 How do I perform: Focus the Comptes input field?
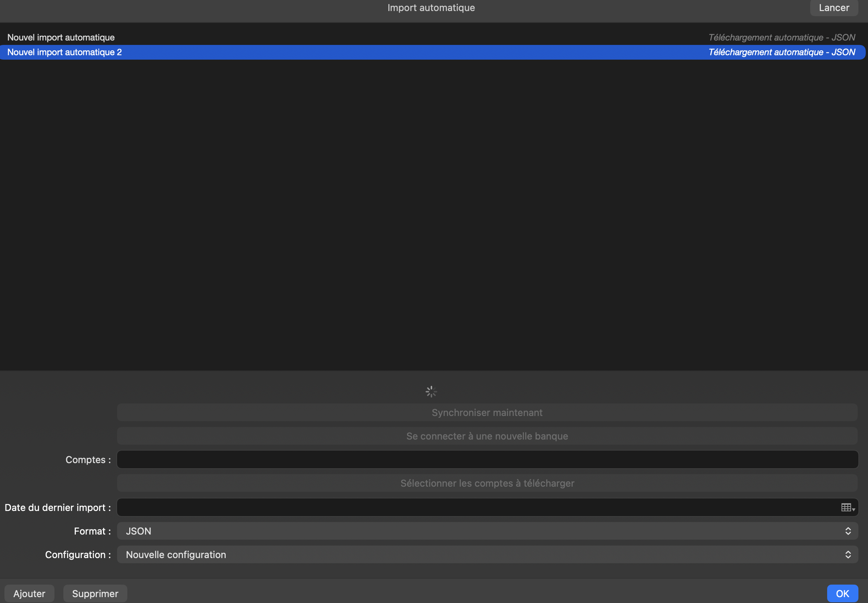487,459
